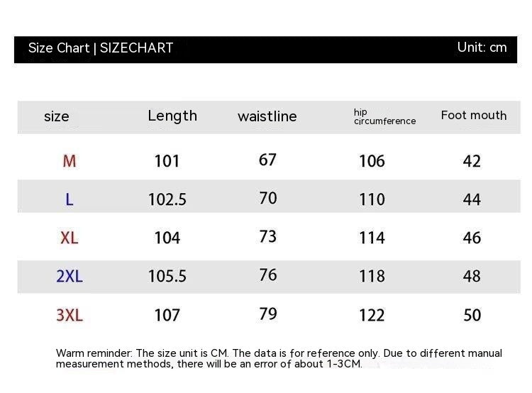Image resolution: width=532 pixels, height=393 pixels.
Task: Click the hip value 122
Action: (x=372, y=315)
